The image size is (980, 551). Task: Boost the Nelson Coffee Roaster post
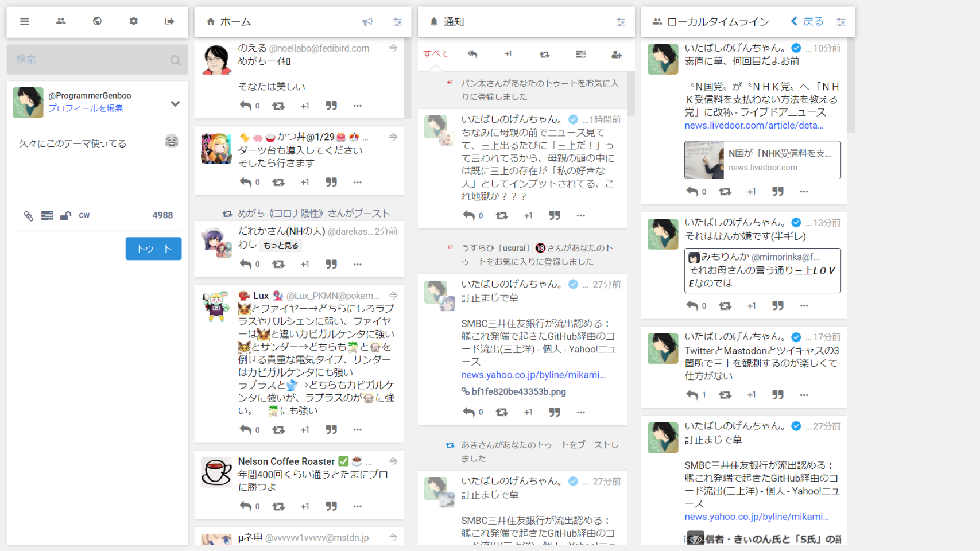click(x=278, y=506)
